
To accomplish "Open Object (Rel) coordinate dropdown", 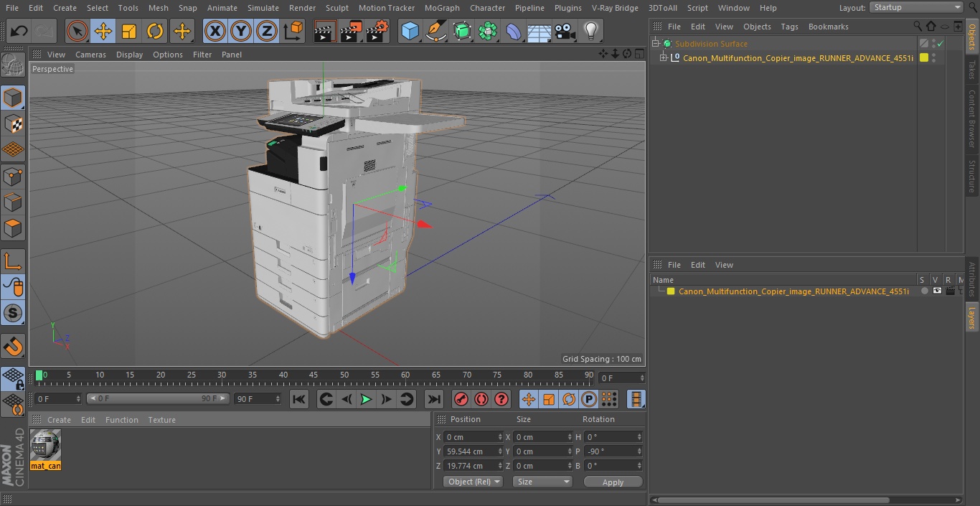I will [x=473, y=482].
